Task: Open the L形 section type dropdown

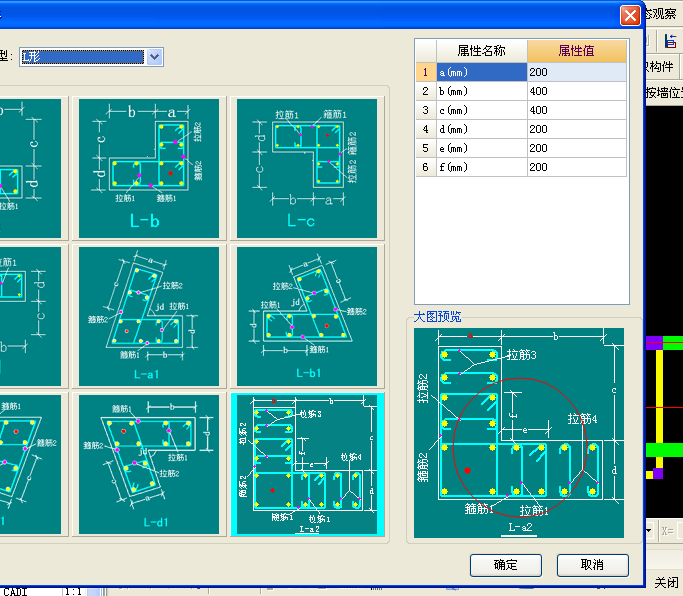Action: click(154, 57)
